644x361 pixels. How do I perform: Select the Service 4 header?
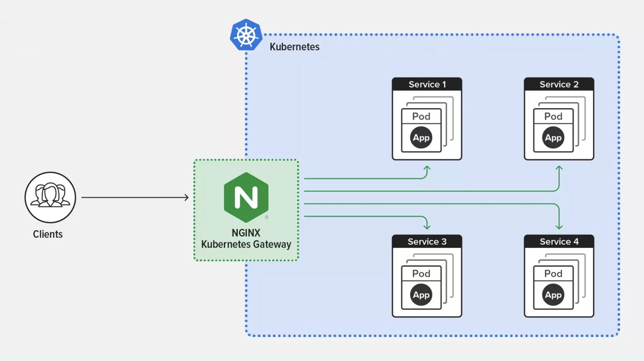559,242
